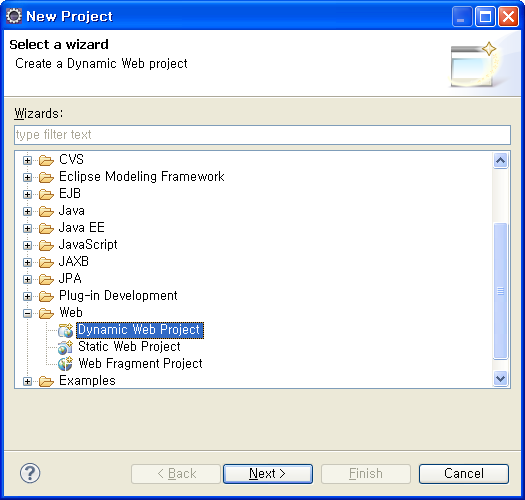Image resolution: width=525 pixels, height=500 pixels.
Task: Select Dynamic Web Project entry
Action: click(x=140, y=330)
